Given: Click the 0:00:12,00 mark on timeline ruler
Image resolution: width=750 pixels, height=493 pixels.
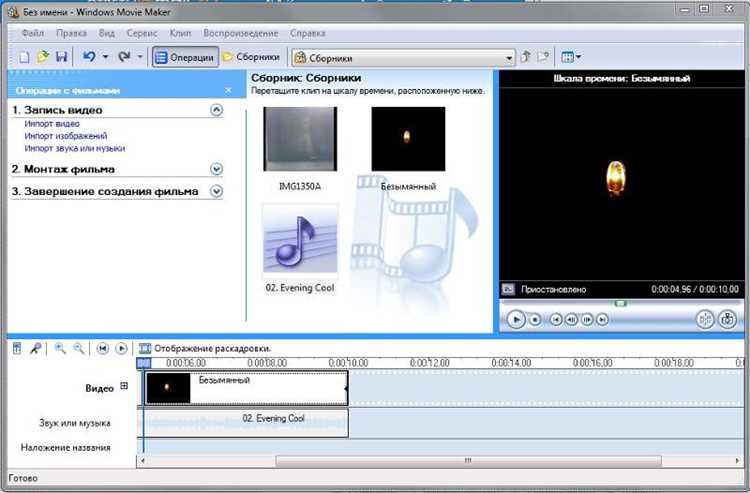Looking at the screenshot, I should coord(429,363).
